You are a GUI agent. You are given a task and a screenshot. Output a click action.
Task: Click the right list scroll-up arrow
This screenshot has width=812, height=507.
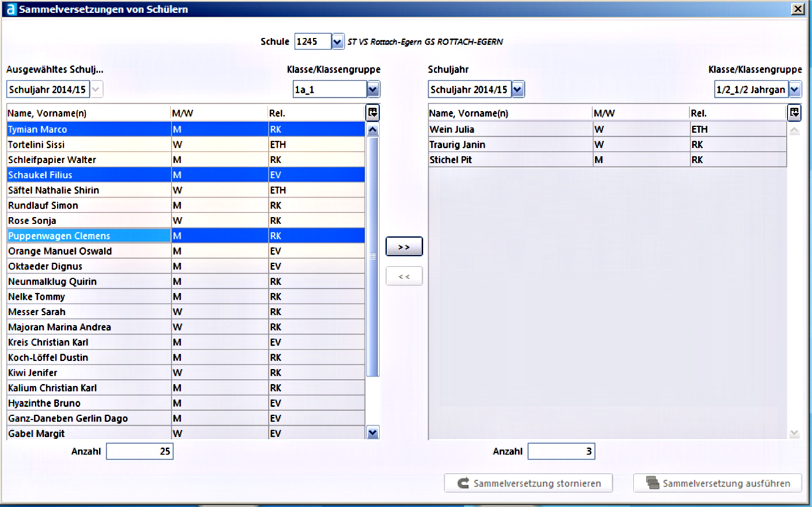[x=794, y=130]
